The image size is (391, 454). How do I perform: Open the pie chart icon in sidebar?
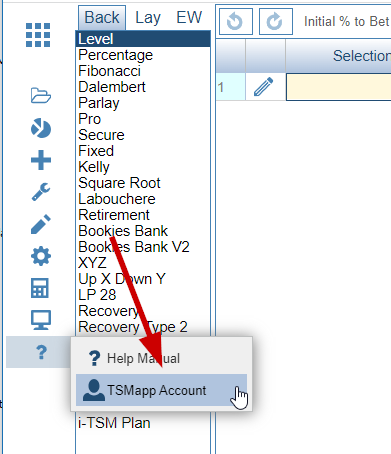coord(41,128)
